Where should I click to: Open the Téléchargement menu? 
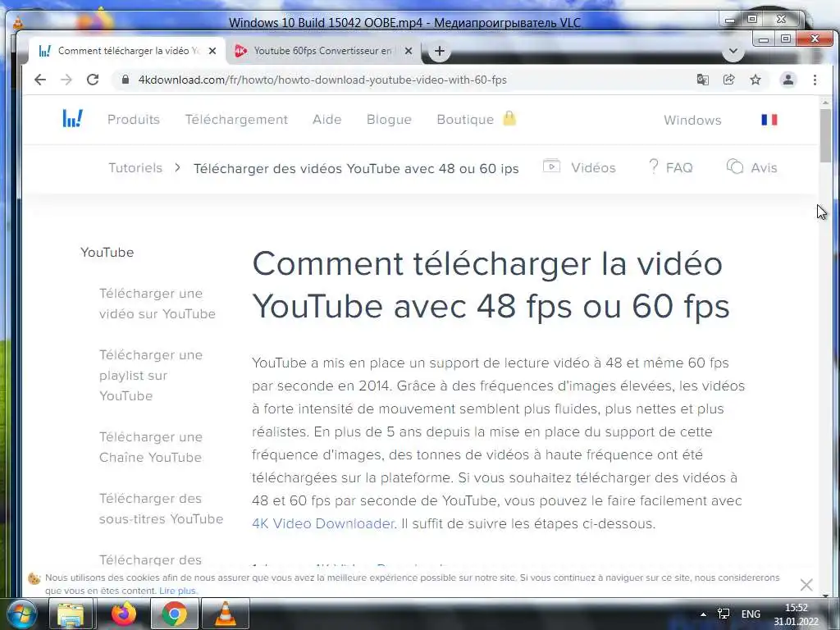(x=236, y=120)
